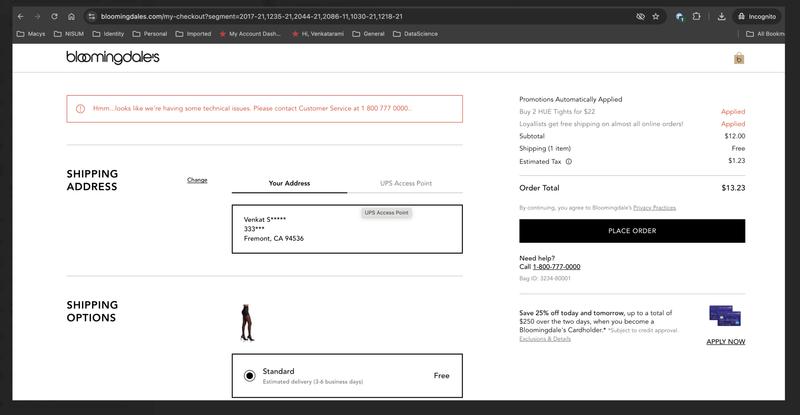Switch to UPS Access Point tab
The width and height of the screenshot is (800, 415).
(x=406, y=183)
